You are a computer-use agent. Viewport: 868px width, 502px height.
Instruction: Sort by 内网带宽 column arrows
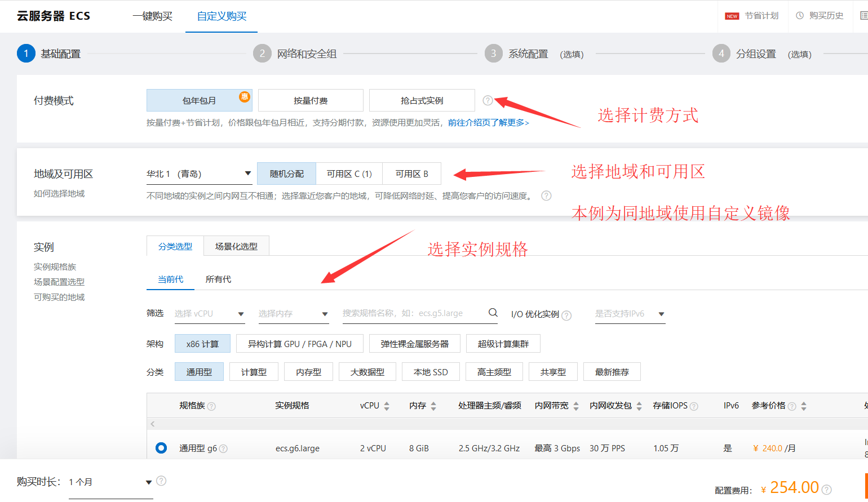[576, 406]
